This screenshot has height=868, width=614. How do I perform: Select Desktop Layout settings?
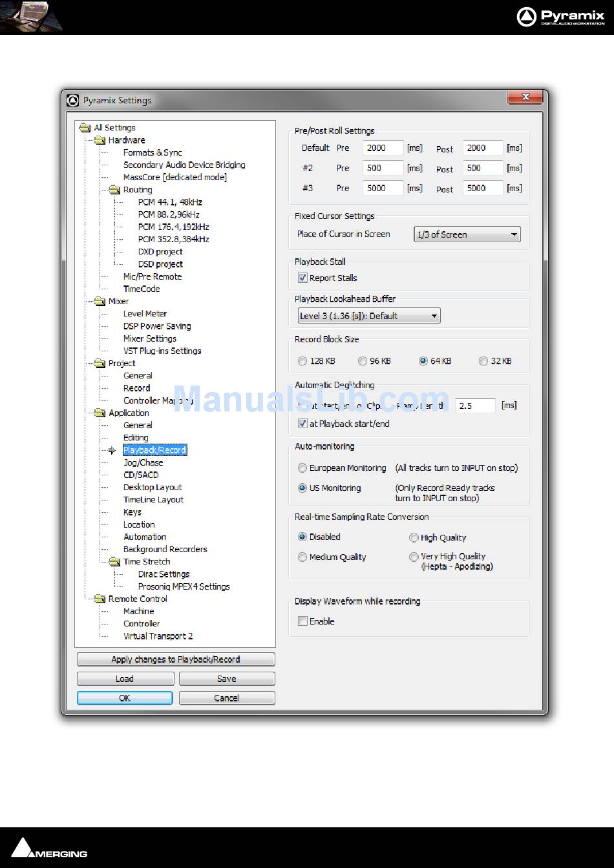[153, 487]
